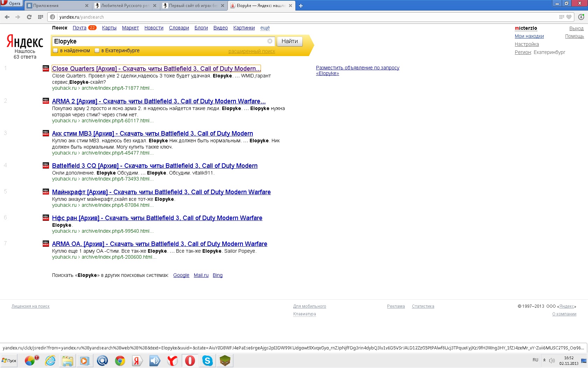Add page to favorites with heart icon
Viewport: 588px width, 368px height.
(569, 17)
